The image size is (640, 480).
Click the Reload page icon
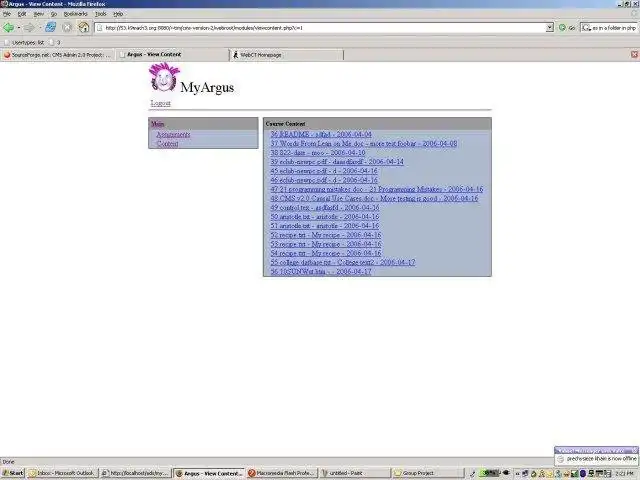(51, 27)
